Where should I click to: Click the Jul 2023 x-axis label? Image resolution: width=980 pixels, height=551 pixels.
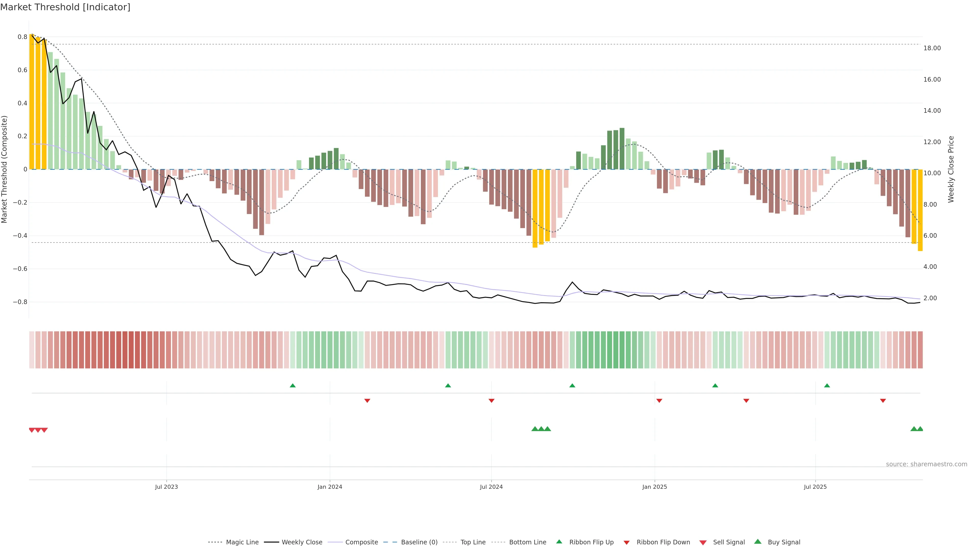pyautogui.click(x=166, y=487)
